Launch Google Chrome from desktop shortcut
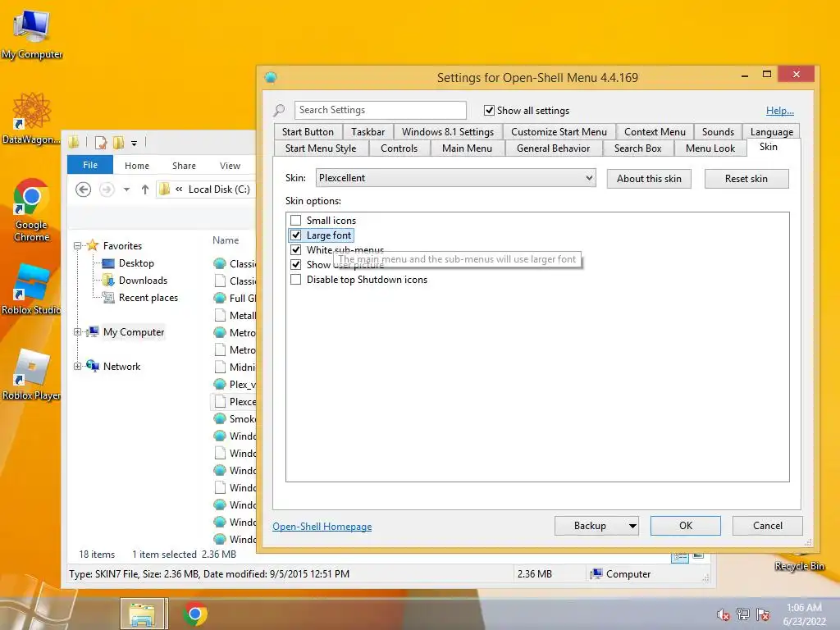 (x=32, y=210)
